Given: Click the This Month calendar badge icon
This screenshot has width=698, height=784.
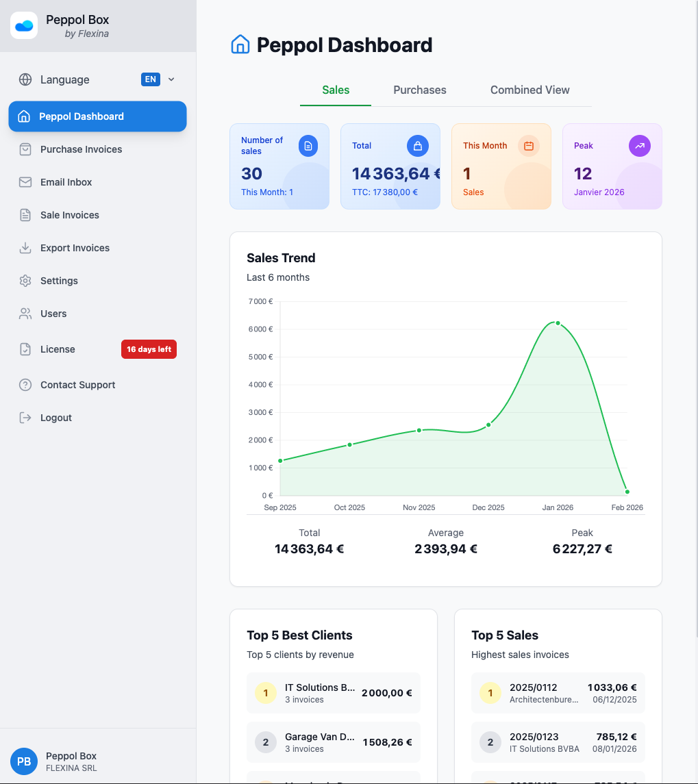Looking at the screenshot, I should tap(528, 146).
